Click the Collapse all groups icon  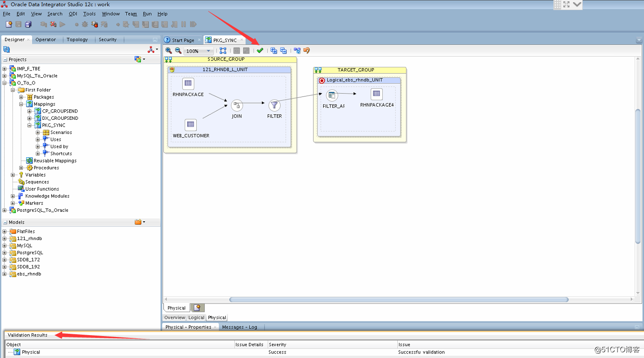pyautogui.click(x=283, y=51)
